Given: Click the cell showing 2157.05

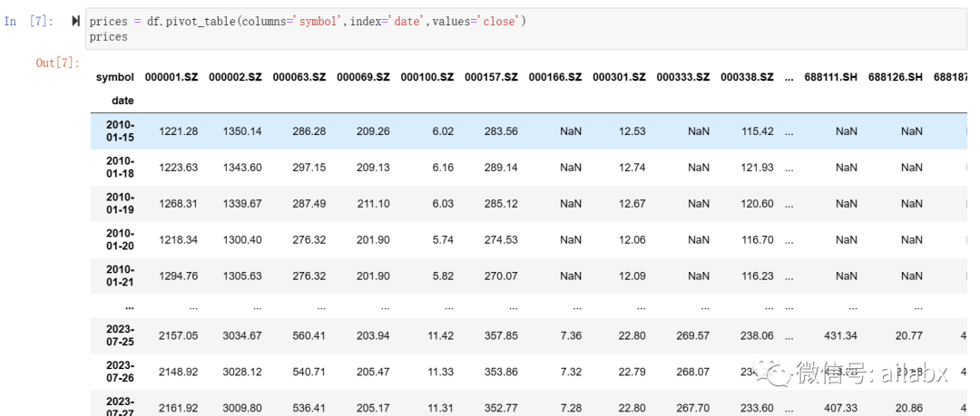Looking at the screenshot, I should [x=179, y=335].
